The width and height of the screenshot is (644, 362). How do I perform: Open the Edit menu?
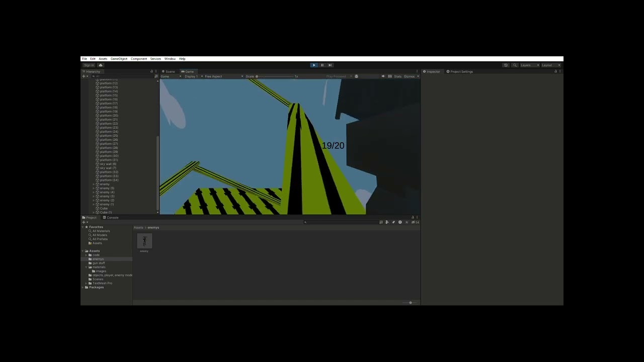coord(93,59)
